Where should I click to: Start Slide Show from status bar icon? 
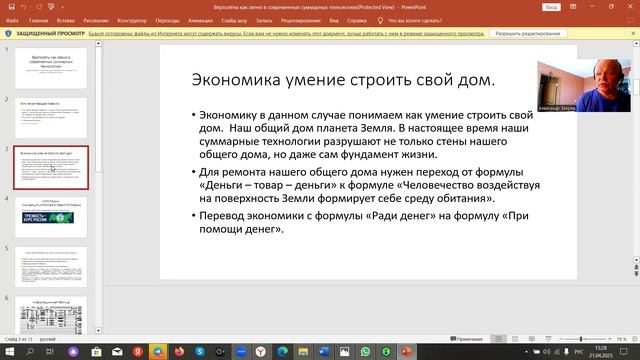[548, 339]
